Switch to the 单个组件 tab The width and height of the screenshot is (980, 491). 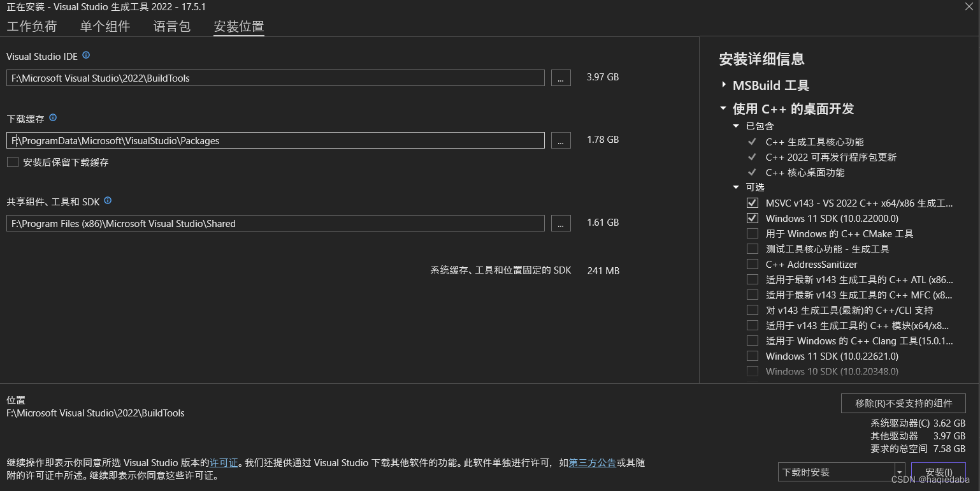click(x=104, y=26)
